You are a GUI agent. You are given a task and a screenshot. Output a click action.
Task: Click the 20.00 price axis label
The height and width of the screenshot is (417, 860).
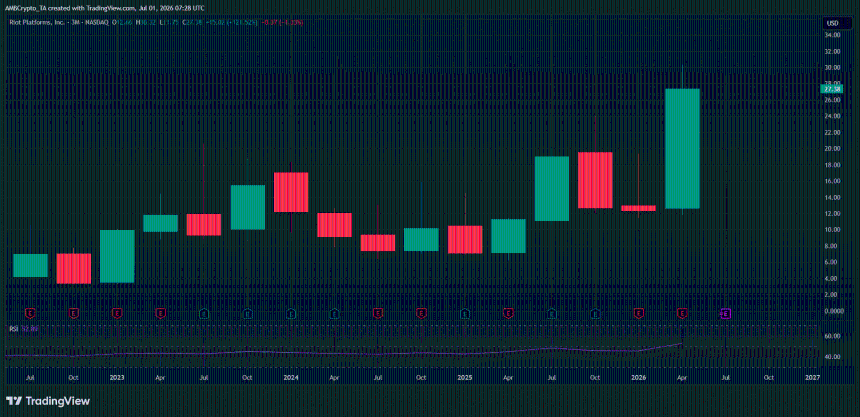[833, 149]
